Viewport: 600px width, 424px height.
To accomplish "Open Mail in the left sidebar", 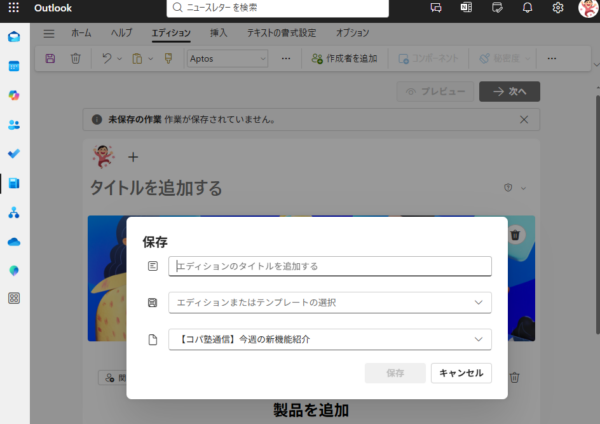I will 14,37.
